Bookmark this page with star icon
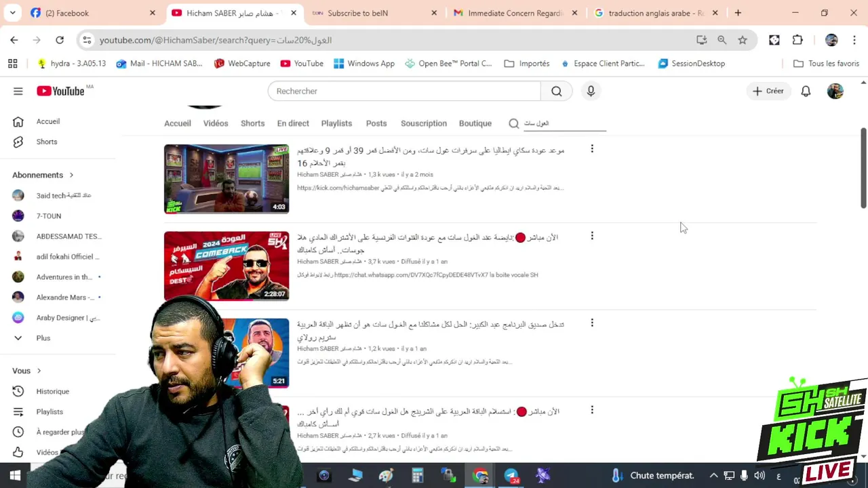The height and width of the screenshot is (488, 868). [x=743, y=40]
